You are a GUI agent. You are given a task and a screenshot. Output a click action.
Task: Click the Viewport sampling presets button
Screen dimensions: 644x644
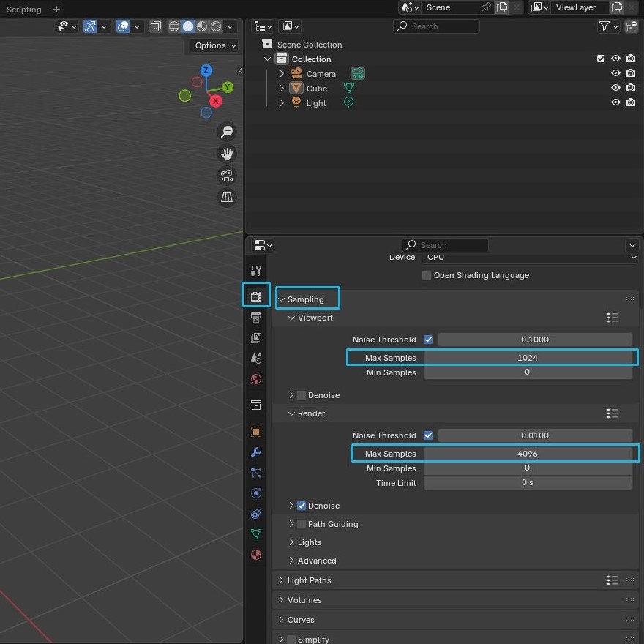pyautogui.click(x=612, y=318)
